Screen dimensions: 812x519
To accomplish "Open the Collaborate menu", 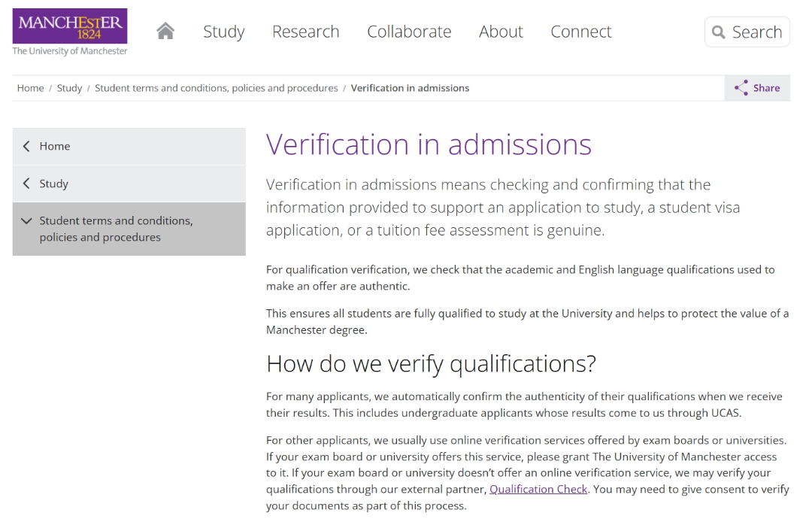I will (x=409, y=32).
